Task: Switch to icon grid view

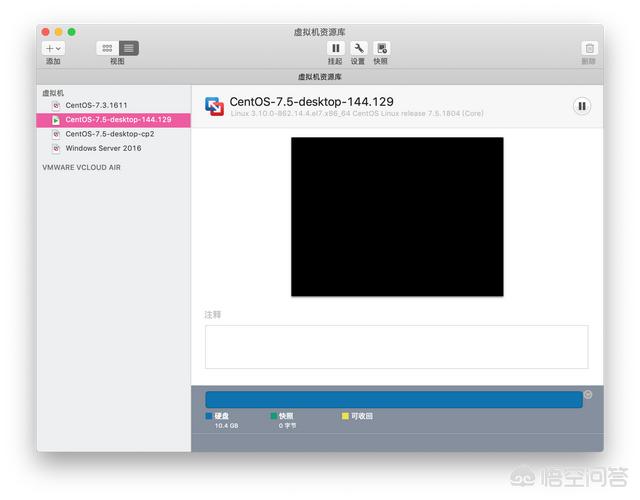Action: 107,48
